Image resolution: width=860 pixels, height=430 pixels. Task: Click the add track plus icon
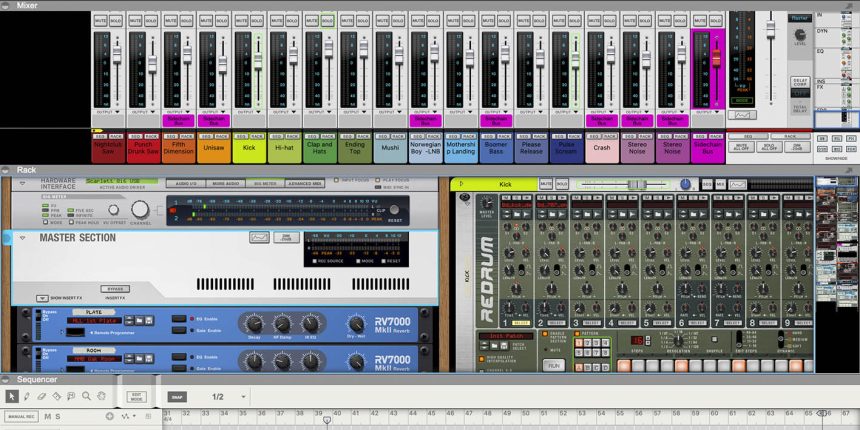coord(109,416)
